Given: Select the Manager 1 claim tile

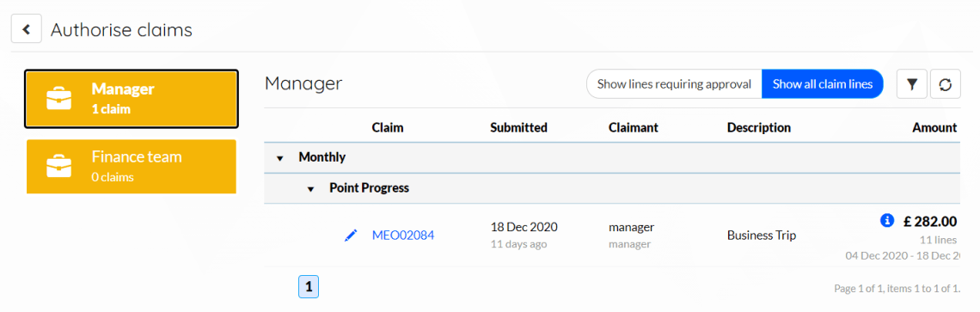Looking at the screenshot, I should [132, 99].
